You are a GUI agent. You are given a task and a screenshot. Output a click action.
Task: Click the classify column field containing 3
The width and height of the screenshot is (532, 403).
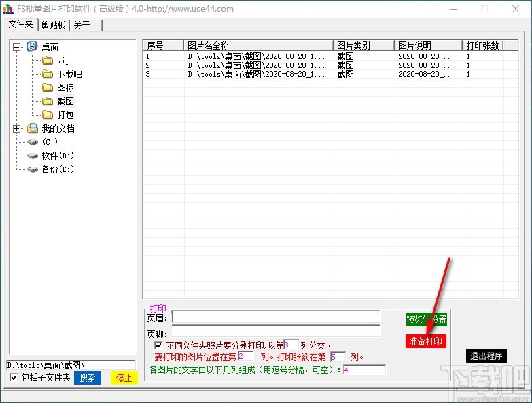coord(291,345)
